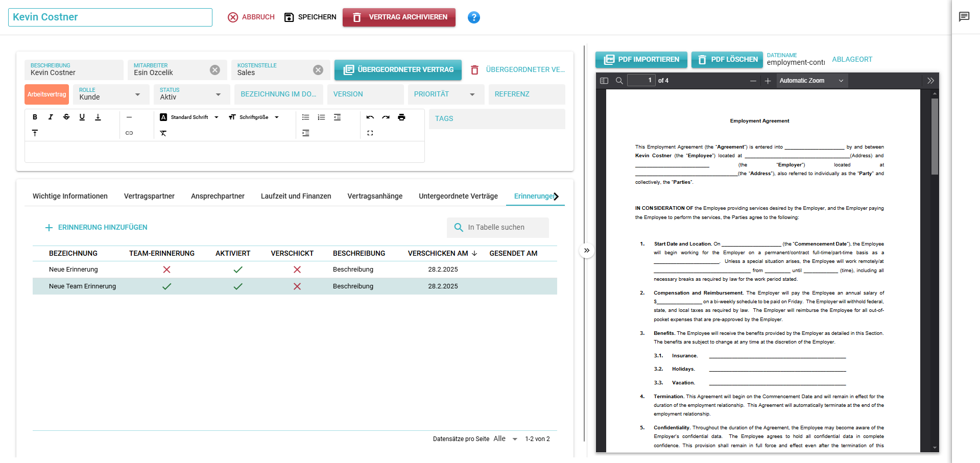Open the Status dropdown showing Aktiv
Screen dimensions: 980x463
[190, 94]
